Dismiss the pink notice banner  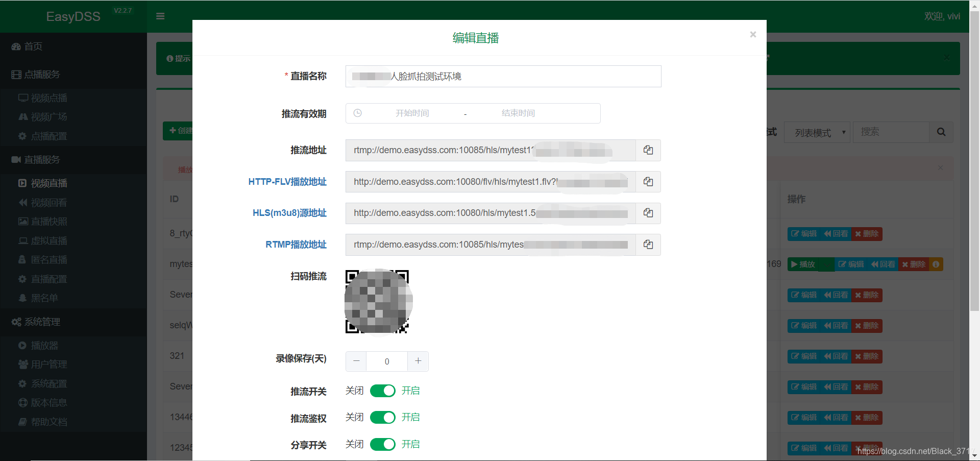[940, 167]
